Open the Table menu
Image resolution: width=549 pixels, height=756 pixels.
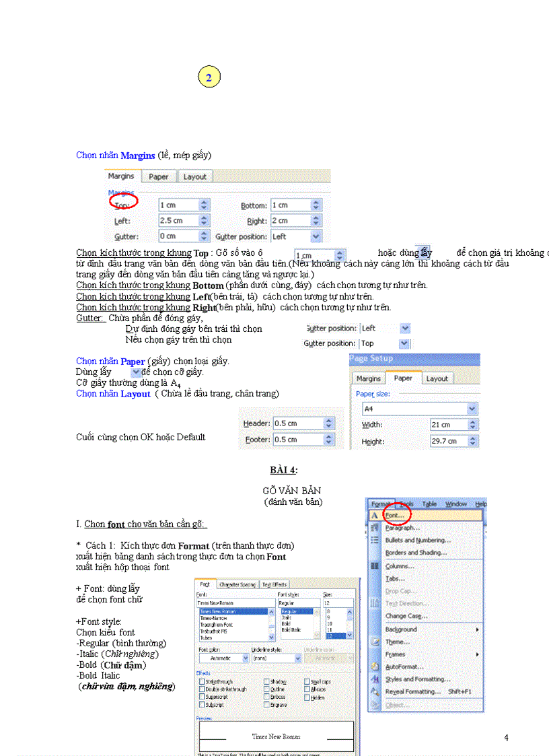click(x=429, y=504)
